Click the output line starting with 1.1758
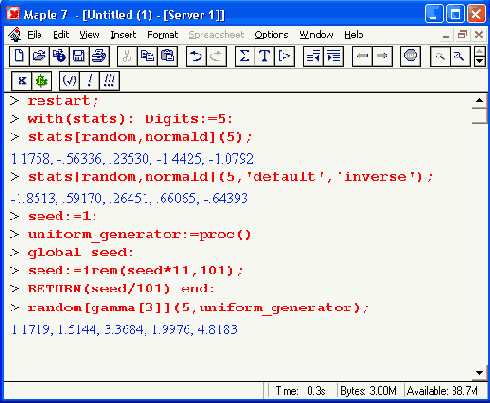Image resolution: width=490 pixels, height=403 pixels. pyautogui.click(x=132, y=159)
